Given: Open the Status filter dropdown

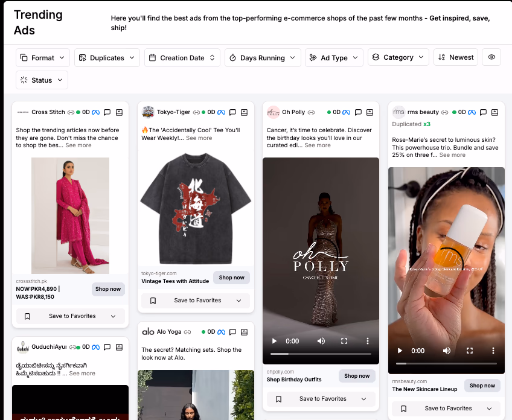Looking at the screenshot, I should point(42,80).
